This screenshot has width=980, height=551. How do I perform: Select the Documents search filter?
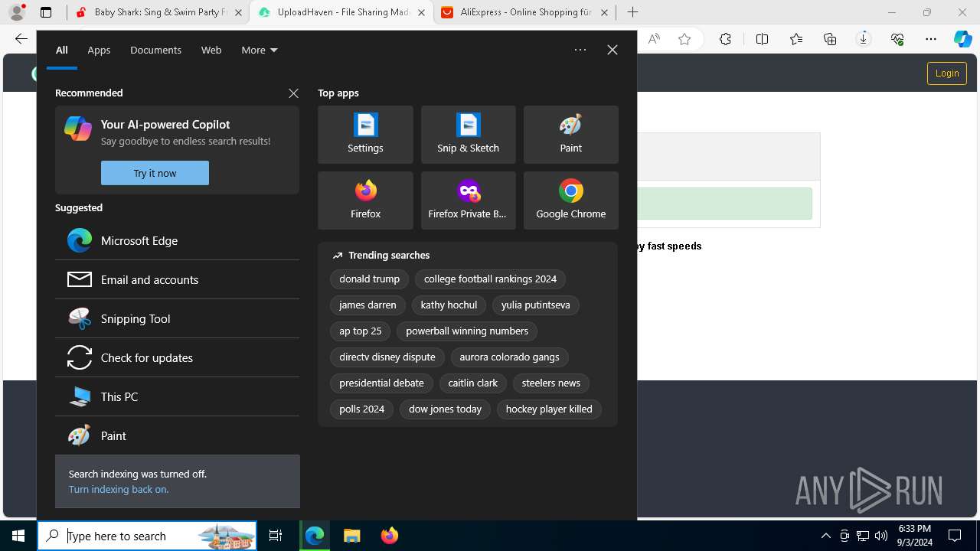click(155, 50)
